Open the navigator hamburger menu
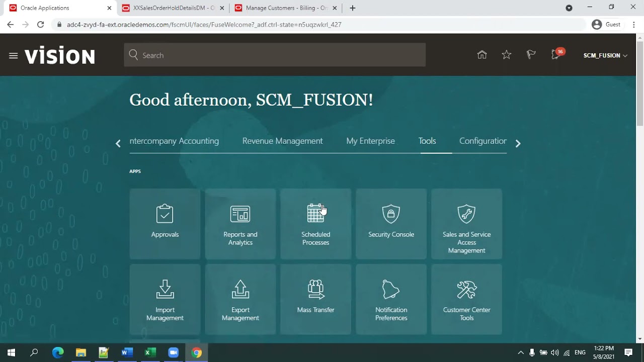The height and width of the screenshot is (362, 644). (x=14, y=56)
